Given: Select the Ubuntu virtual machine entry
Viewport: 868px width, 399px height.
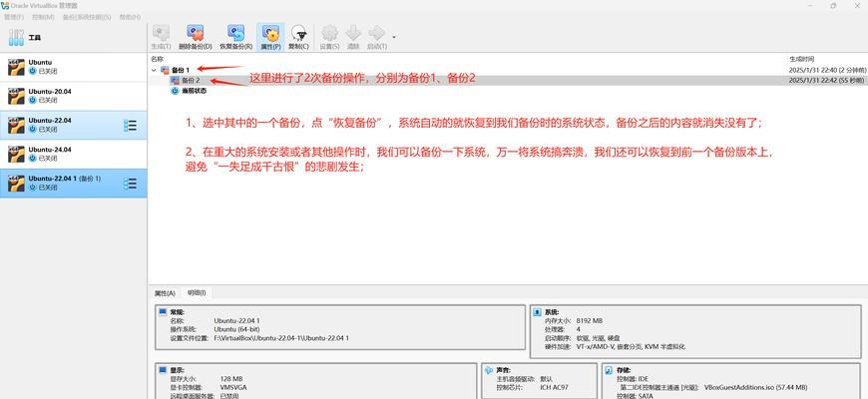Looking at the screenshot, I should click(x=73, y=67).
